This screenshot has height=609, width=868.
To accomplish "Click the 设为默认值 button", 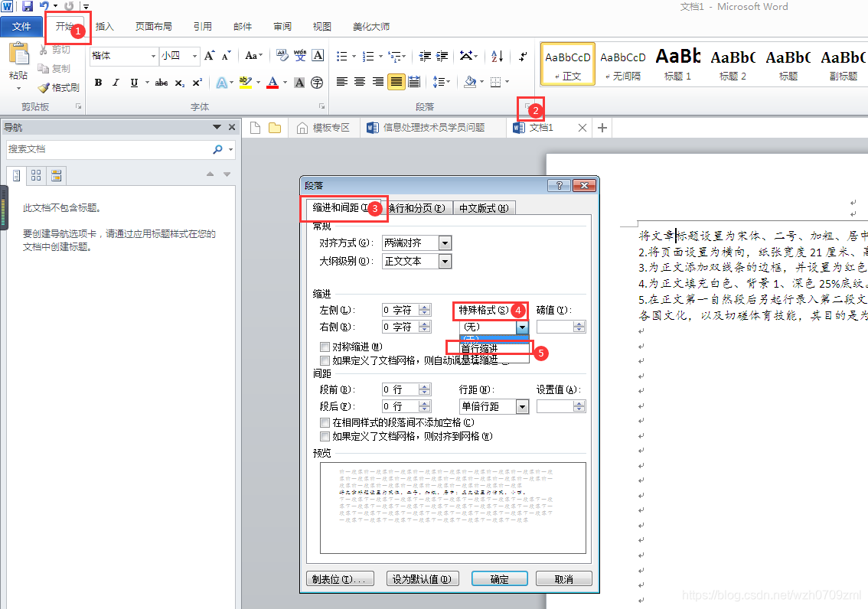I will [422, 579].
